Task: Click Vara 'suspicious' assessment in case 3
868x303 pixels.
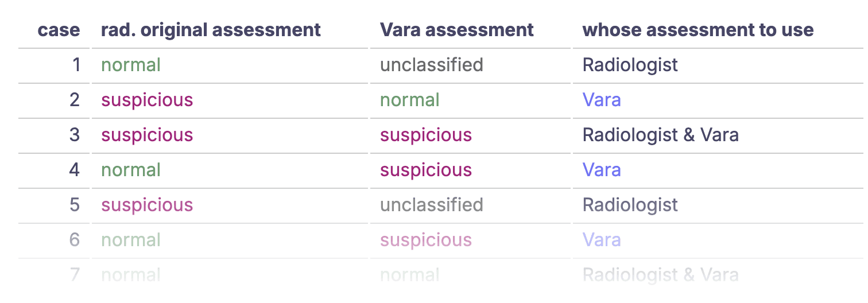Action: point(426,135)
